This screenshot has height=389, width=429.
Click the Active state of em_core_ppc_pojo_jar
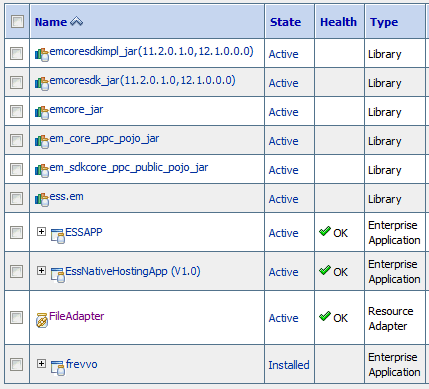(x=283, y=141)
